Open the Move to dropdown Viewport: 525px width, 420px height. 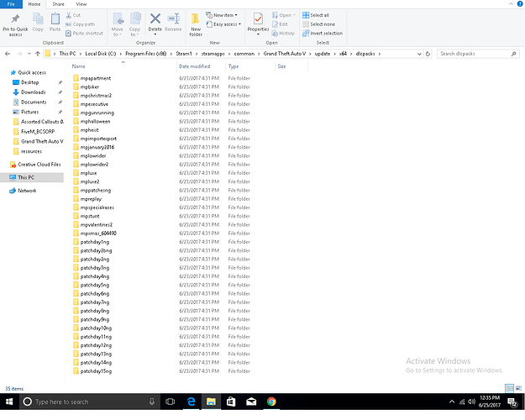118,24
